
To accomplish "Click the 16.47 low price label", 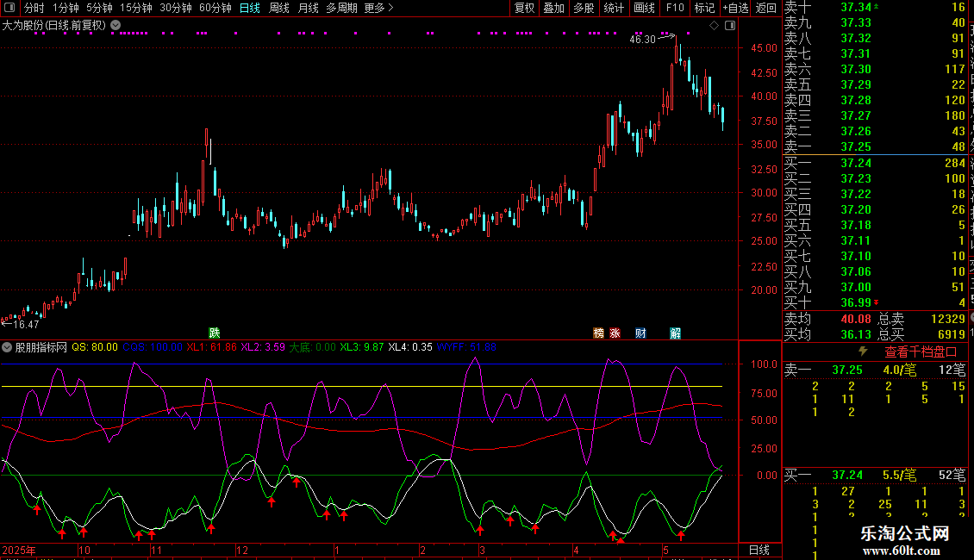I will pyautogui.click(x=26, y=325).
